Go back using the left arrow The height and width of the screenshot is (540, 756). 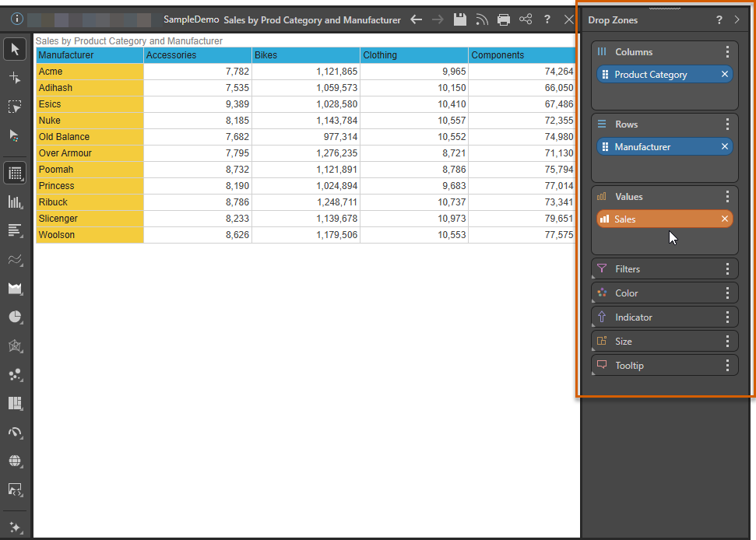tap(417, 19)
